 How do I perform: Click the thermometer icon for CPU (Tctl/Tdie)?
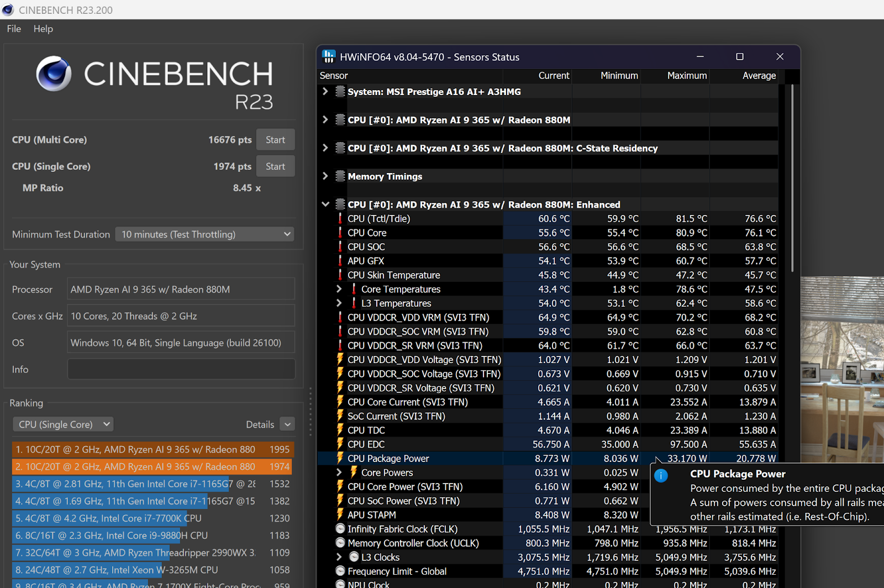coord(340,218)
